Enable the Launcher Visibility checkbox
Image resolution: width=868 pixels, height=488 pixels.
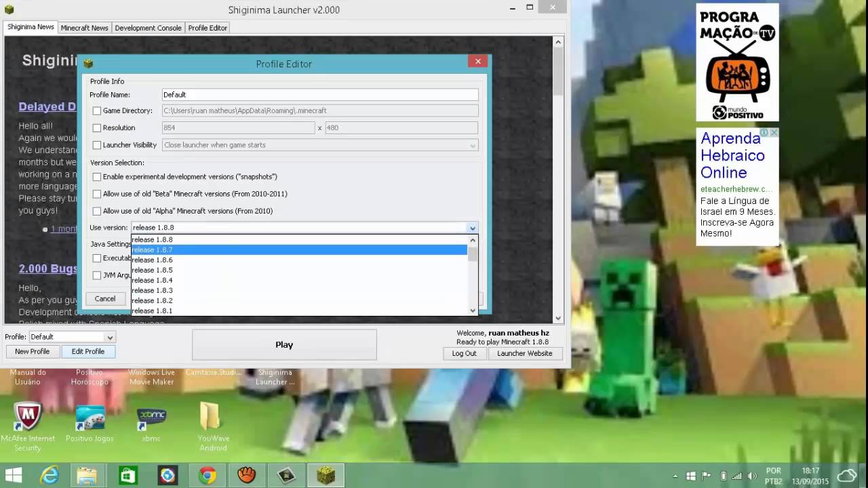97,145
